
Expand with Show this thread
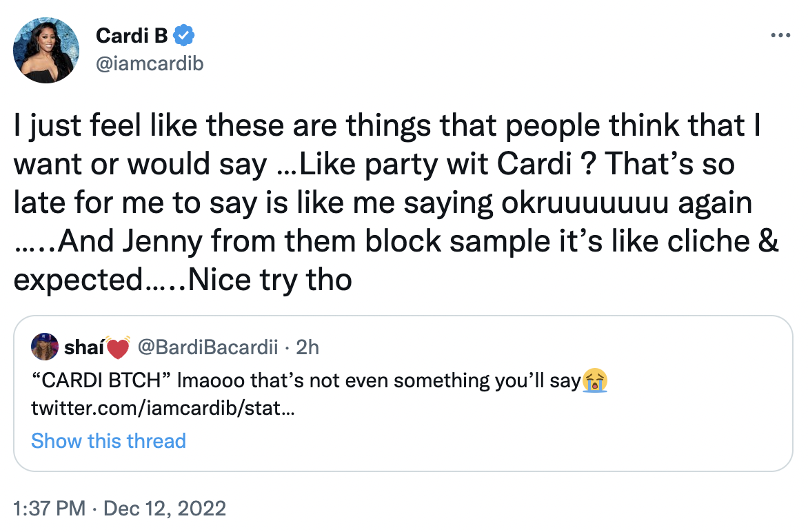(x=108, y=441)
